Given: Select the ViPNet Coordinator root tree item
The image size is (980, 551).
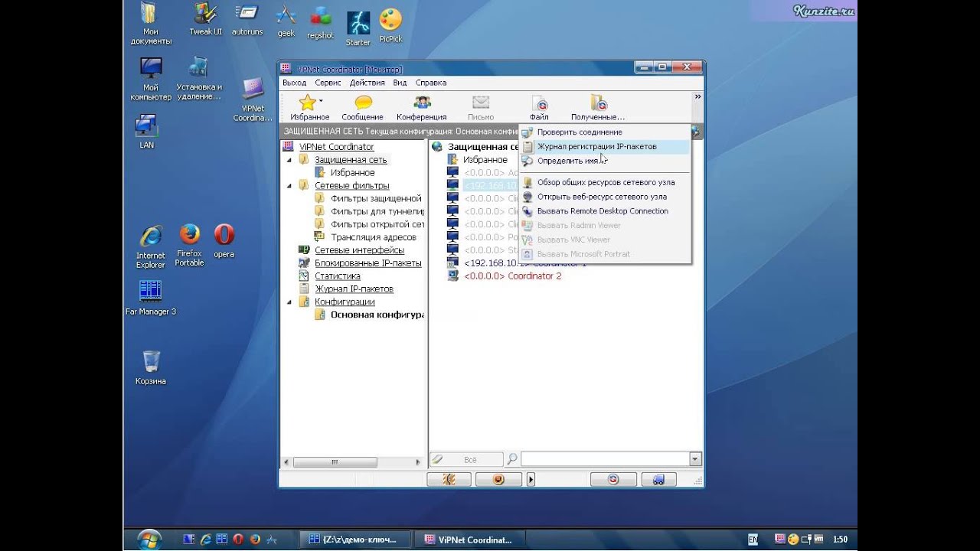Looking at the screenshot, I should [336, 147].
